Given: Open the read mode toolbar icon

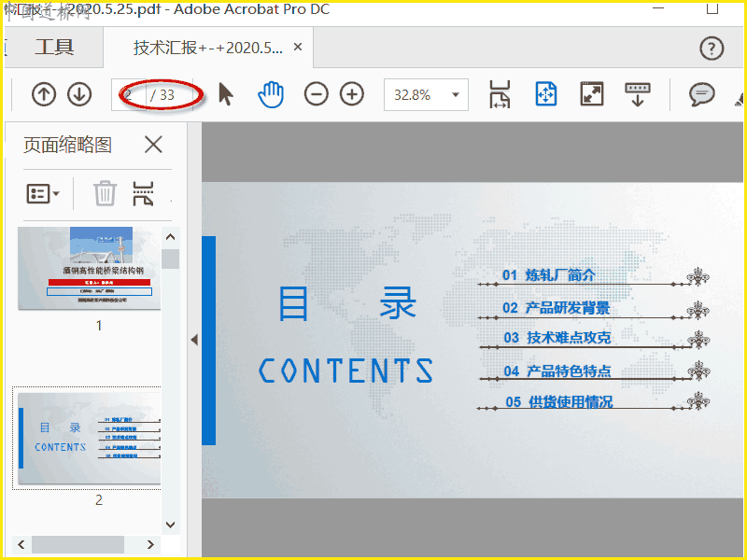Looking at the screenshot, I should click(x=638, y=94).
